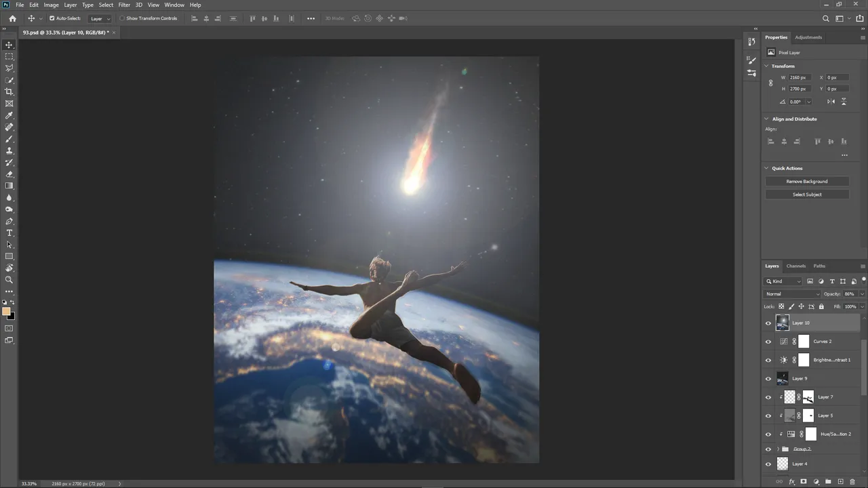Select the Move tool in the toolbar

9,45
